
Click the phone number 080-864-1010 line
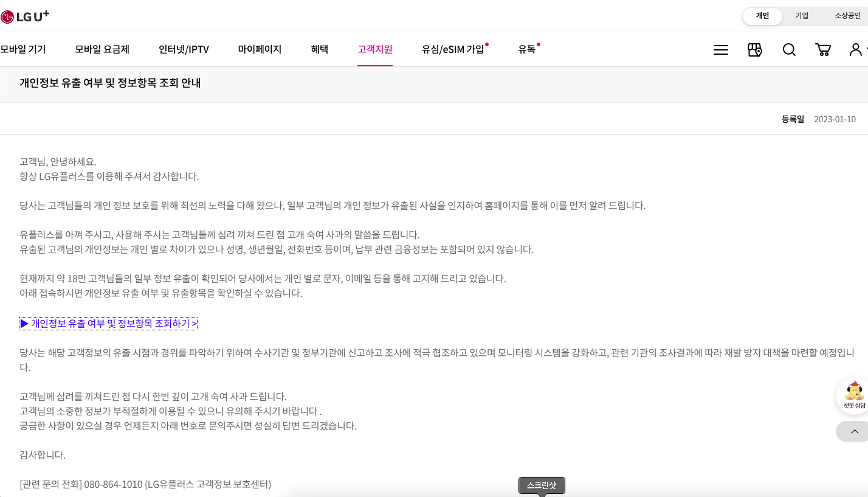145,484
